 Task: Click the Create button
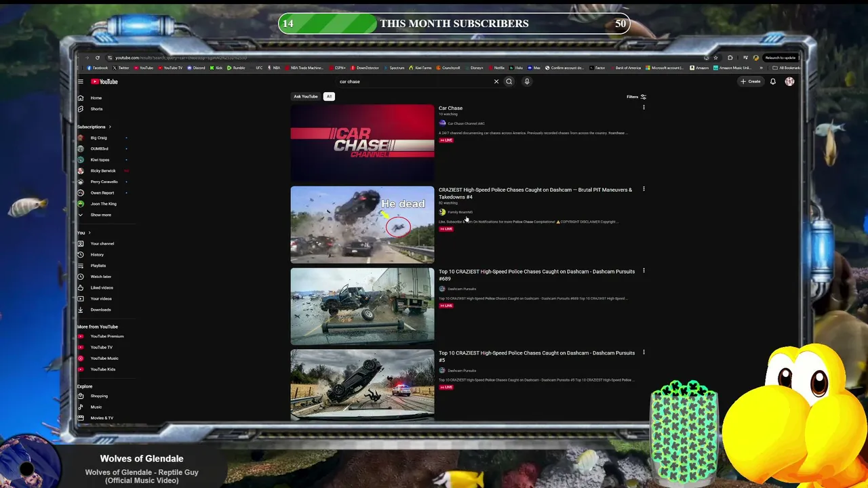751,81
